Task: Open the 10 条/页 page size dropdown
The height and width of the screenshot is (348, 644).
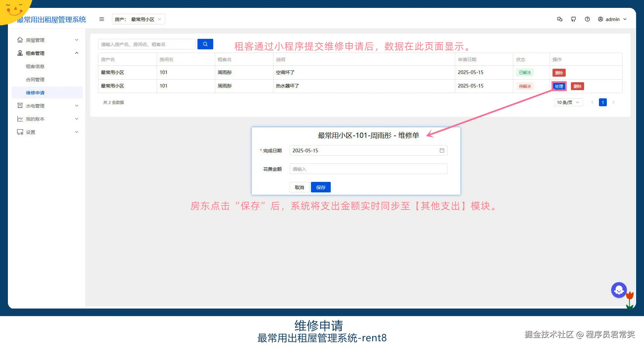Action: [568, 102]
